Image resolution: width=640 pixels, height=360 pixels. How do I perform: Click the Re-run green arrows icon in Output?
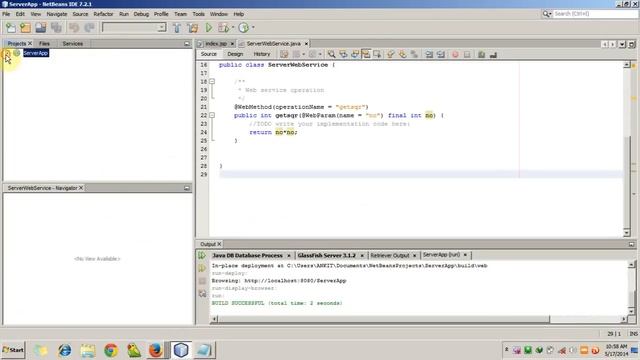click(202, 256)
